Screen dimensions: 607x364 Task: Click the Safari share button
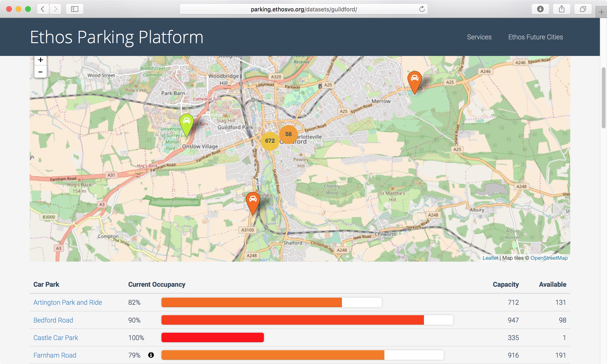561,9
